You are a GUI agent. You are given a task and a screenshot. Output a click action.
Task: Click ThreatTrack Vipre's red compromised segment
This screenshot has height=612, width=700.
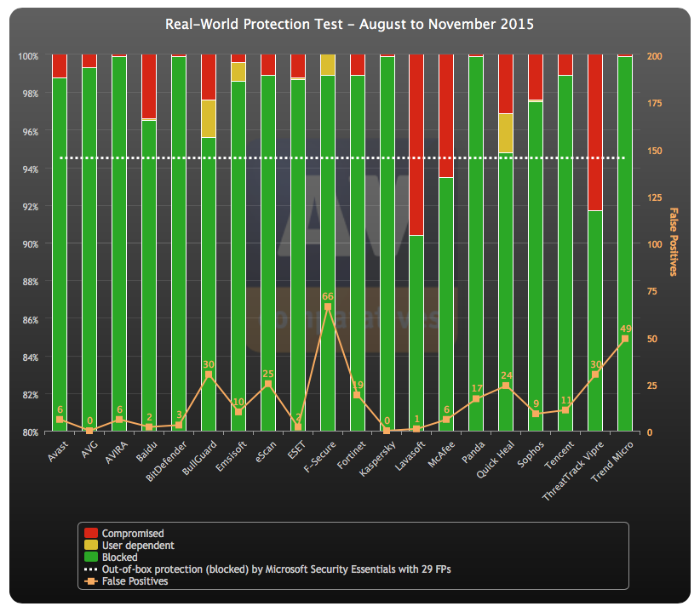595,132
